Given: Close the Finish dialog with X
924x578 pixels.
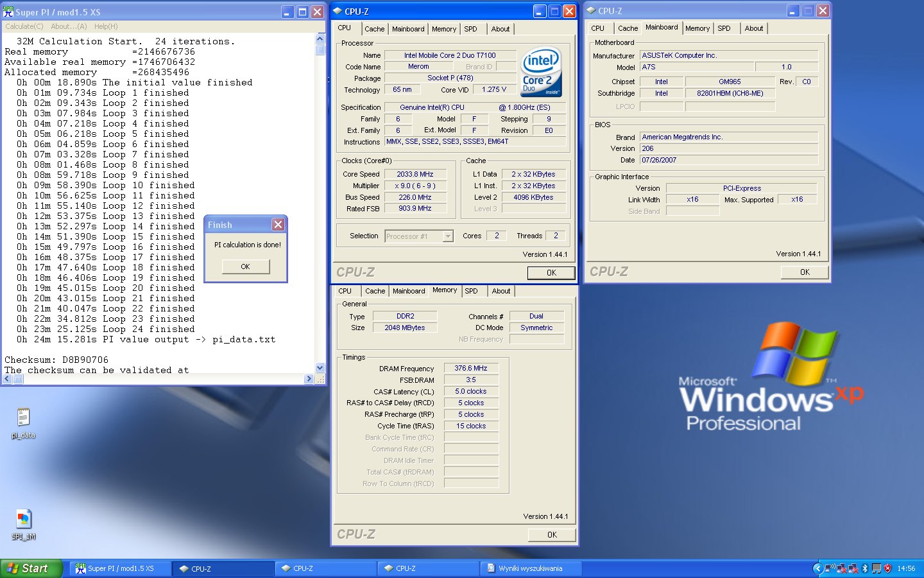Looking at the screenshot, I should (x=278, y=225).
